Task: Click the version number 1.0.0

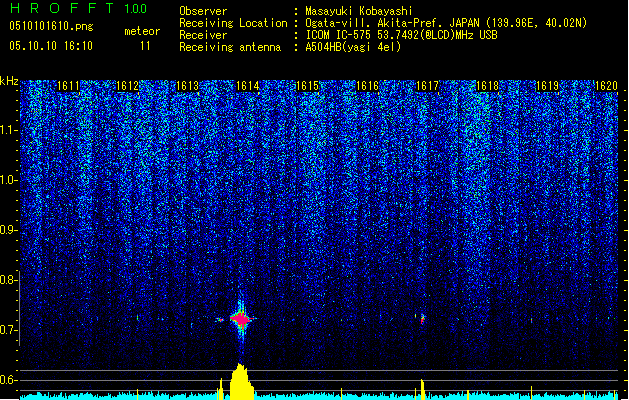Action: point(136,9)
